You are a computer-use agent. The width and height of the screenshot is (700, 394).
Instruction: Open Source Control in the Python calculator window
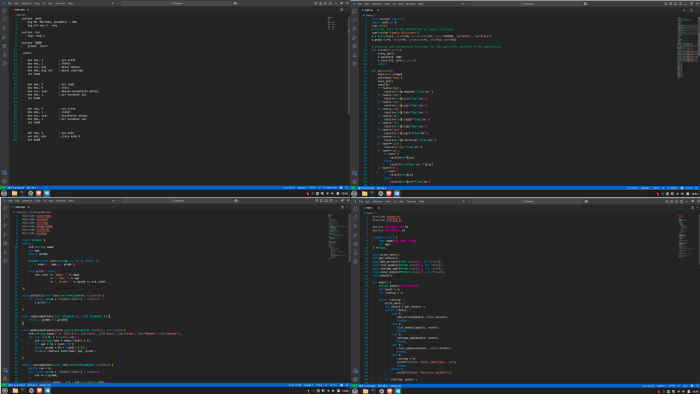354,28
